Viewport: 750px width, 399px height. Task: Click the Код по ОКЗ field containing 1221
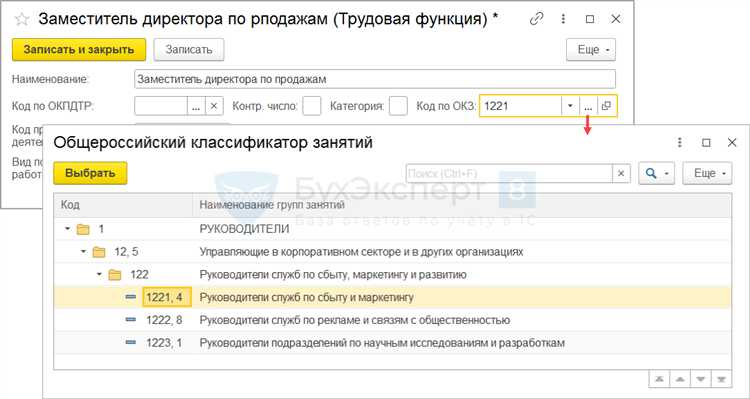pos(520,106)
